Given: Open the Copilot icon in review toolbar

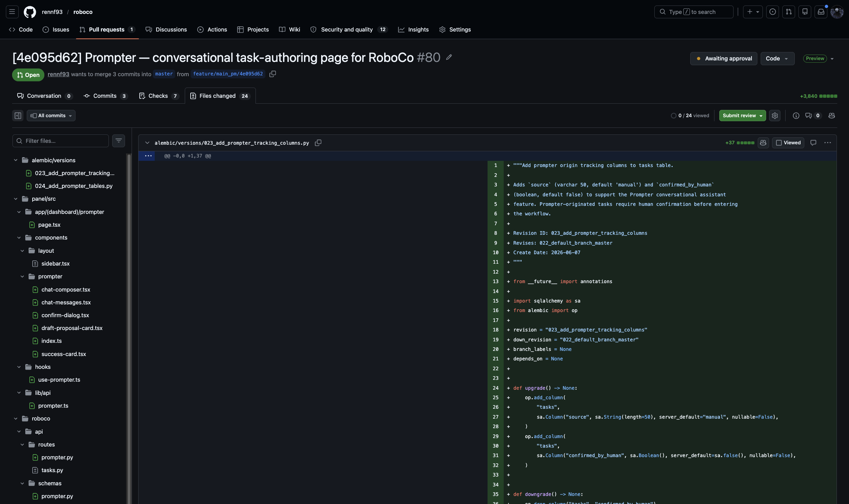Looking at the screenshot, I should 832,116.
